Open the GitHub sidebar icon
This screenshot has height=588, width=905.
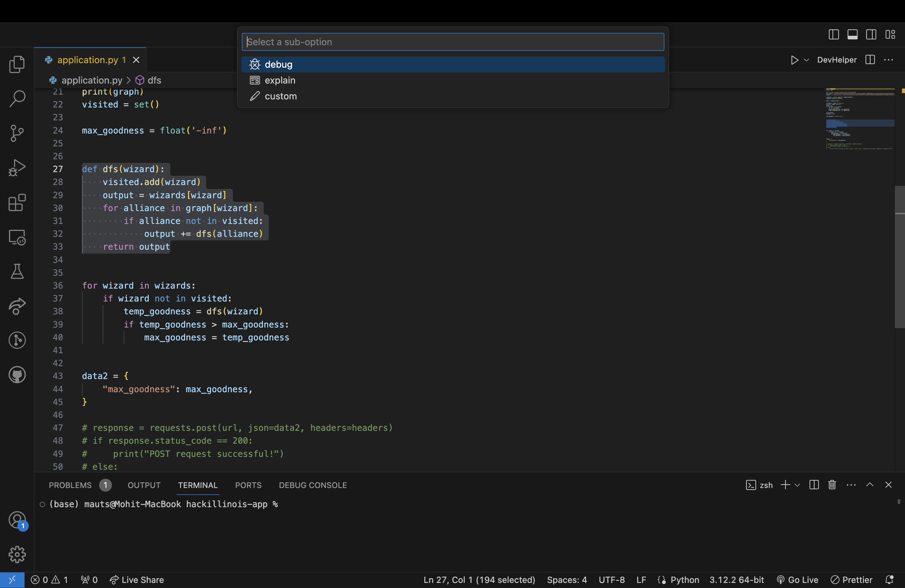click(x=17, y=375)
